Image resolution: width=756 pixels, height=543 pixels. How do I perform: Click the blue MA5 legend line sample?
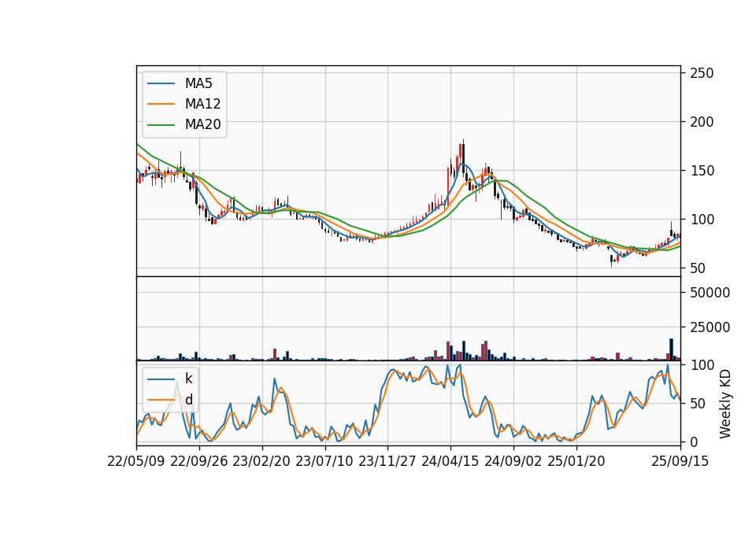pos(161,83)
